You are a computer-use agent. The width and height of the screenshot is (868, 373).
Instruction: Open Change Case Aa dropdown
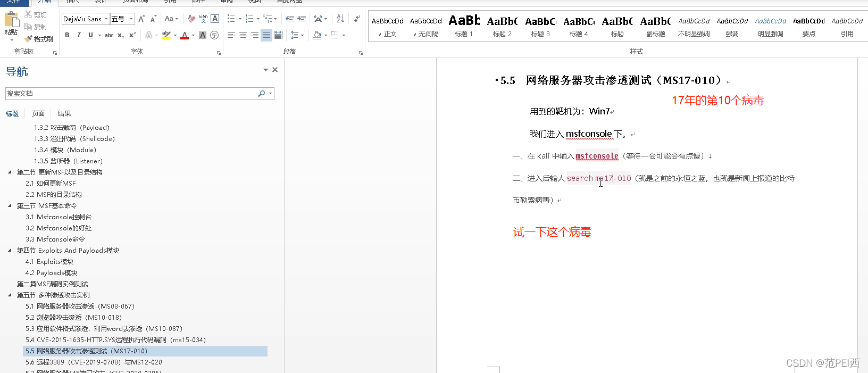tap(171, 19)
